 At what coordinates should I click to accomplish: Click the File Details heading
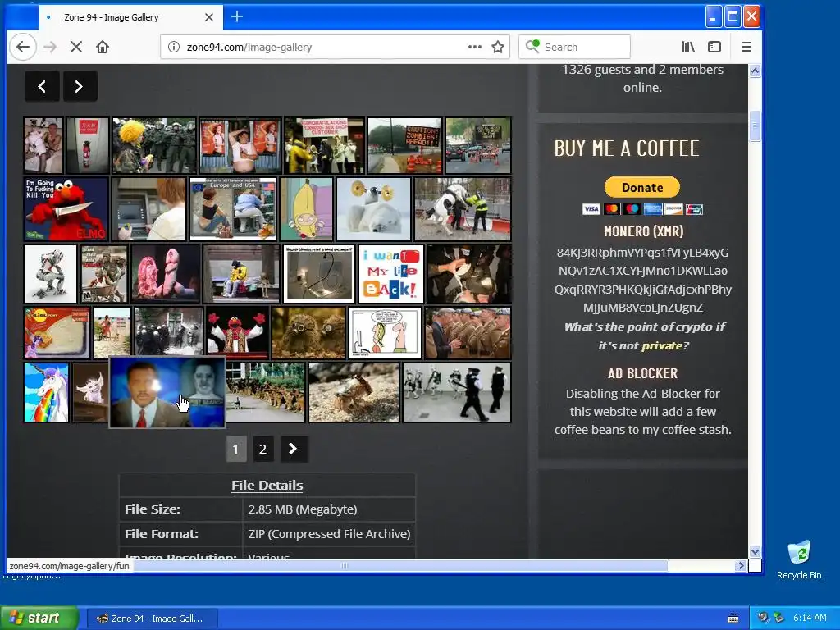267,486
